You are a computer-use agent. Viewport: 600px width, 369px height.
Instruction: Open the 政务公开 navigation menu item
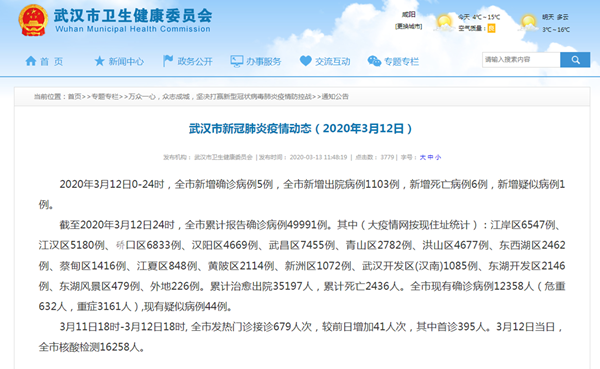(195, 61)
